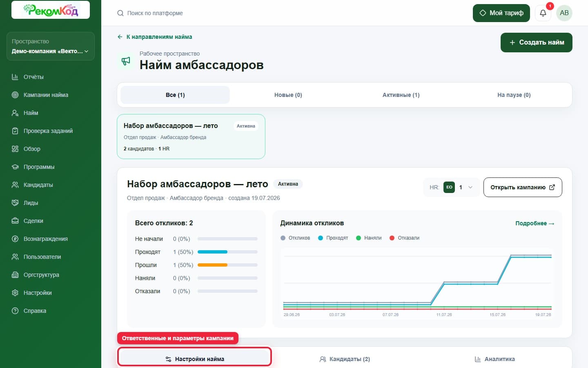
Task: Expand the Пространство company selector
Action: (x=51, y=46)
